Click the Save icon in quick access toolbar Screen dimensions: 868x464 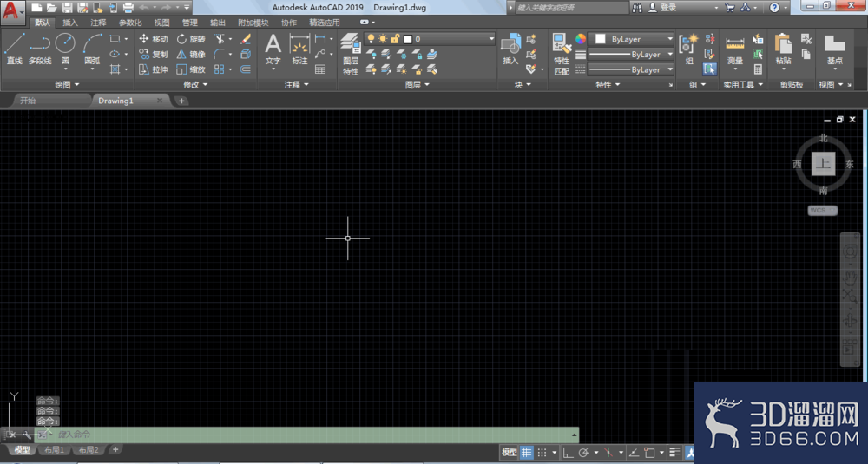67,7
